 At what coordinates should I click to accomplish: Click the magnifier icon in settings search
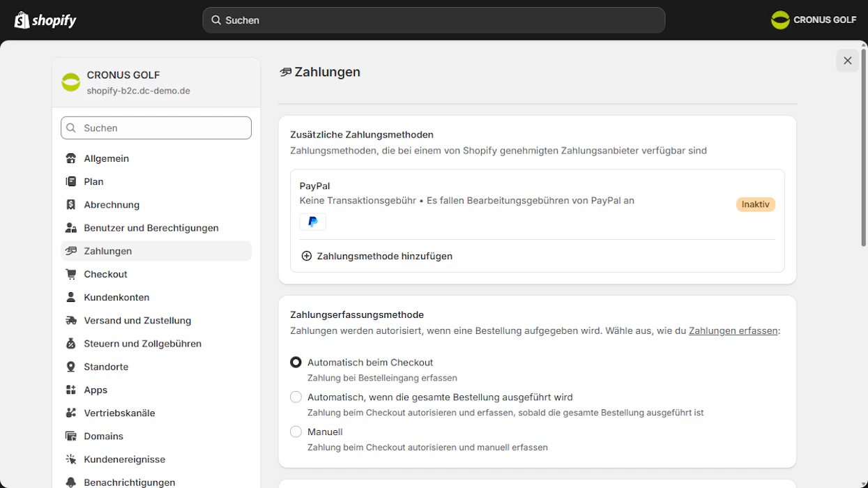click(x=71, y=128)
